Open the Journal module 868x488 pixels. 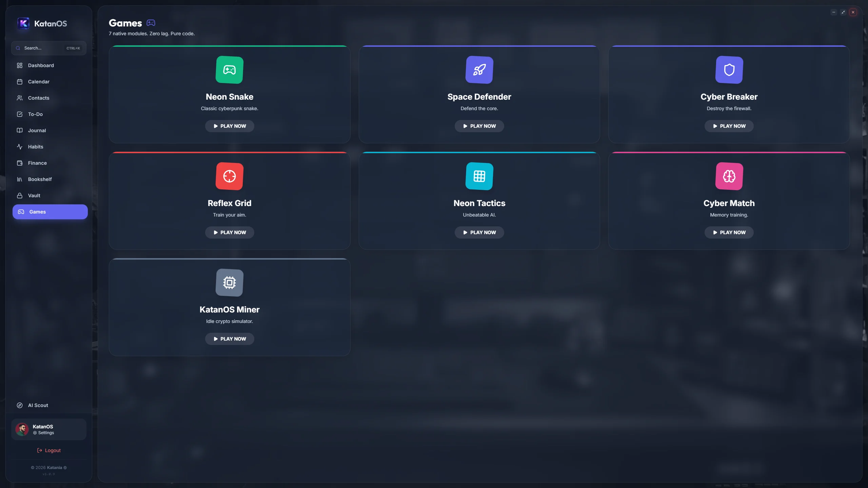coord(20,130)
